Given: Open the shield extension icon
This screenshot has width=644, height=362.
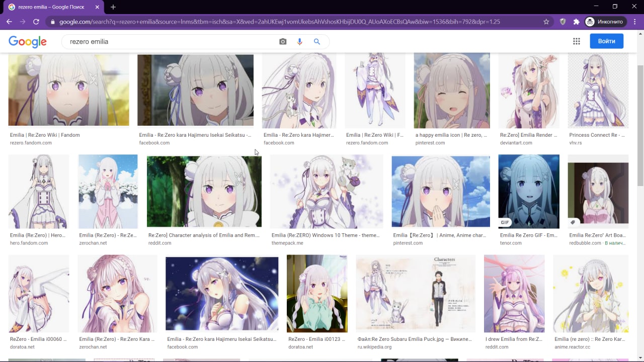Looking at the screenshot, I should tap(563, 22).
